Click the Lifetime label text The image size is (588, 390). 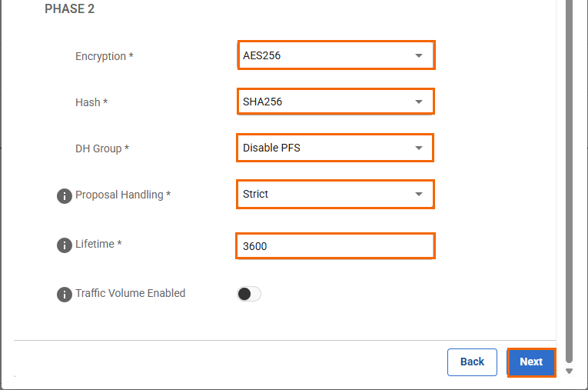click(x=98, y=244)
